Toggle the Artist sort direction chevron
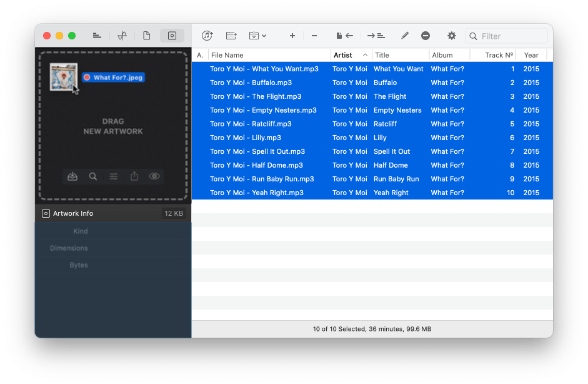Screen dimensions: 588x384 pos(365,55)
